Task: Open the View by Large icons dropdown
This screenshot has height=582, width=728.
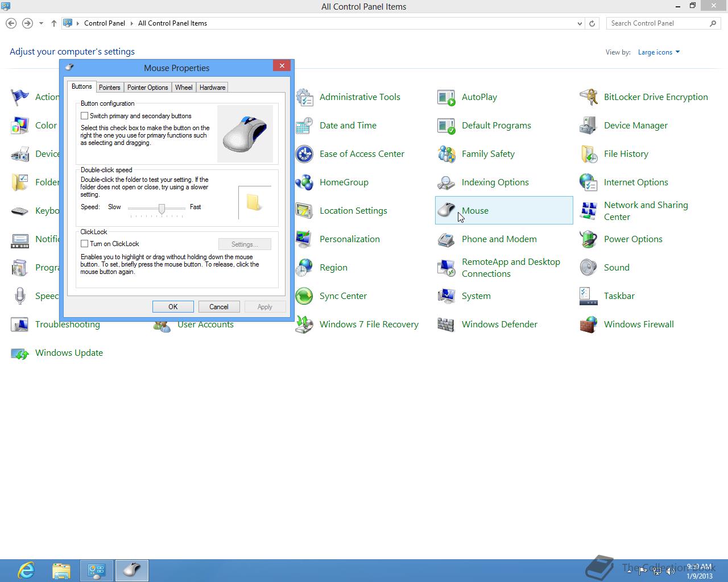Action: [659, 52]
